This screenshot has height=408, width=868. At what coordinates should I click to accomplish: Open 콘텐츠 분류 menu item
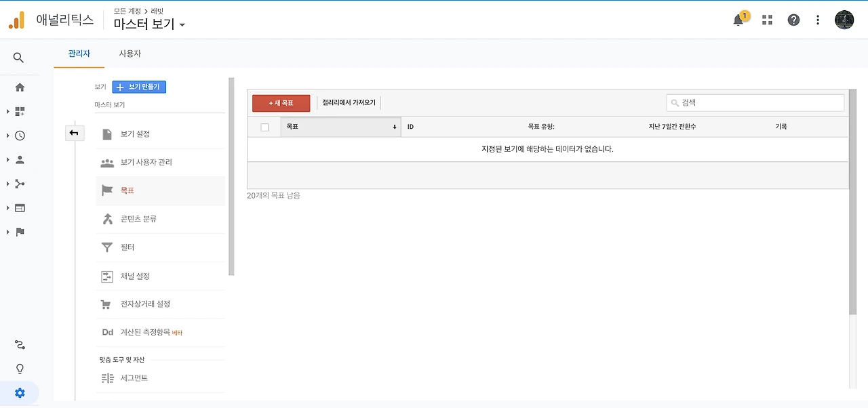[161, 219]
